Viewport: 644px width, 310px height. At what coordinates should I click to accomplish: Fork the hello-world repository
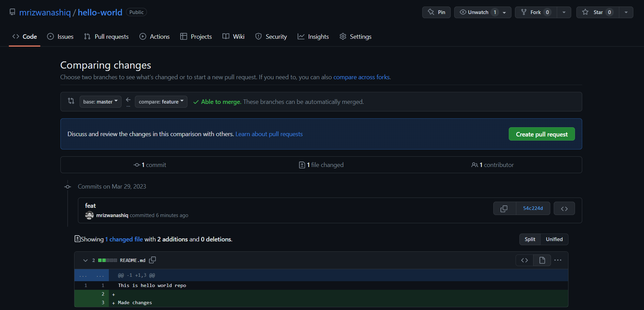536,12
